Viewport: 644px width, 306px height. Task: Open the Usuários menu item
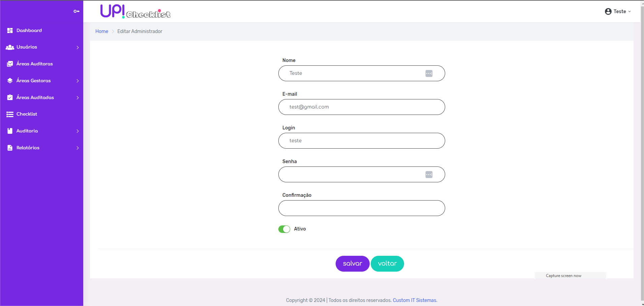[x=42, y=47]
